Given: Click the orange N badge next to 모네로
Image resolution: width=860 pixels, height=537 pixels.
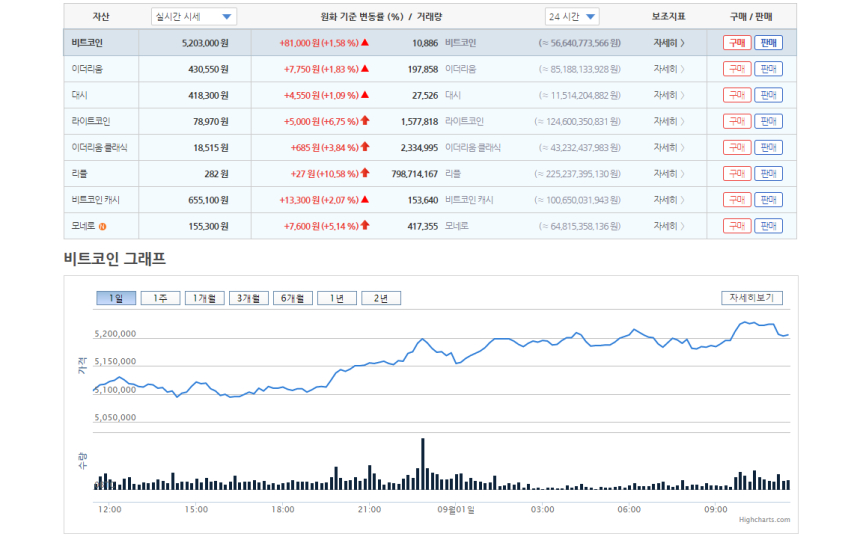Looking at the screenshot, I should tap(103, 227).
